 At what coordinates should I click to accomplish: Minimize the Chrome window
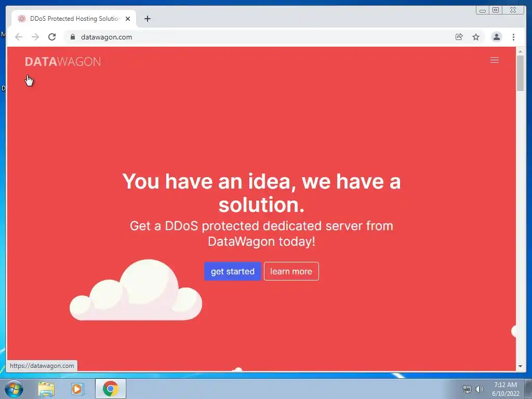click(x=483, y=10)
